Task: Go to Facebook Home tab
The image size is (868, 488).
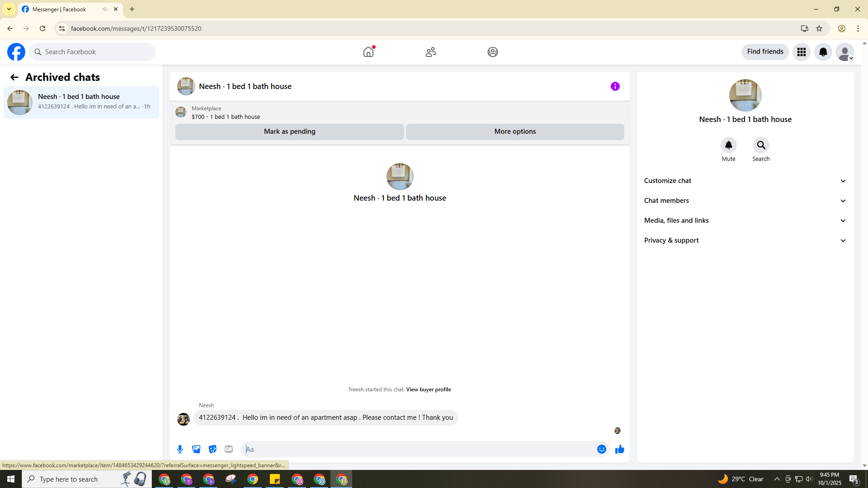Action: pyautogui.click(x=368, y=52)
